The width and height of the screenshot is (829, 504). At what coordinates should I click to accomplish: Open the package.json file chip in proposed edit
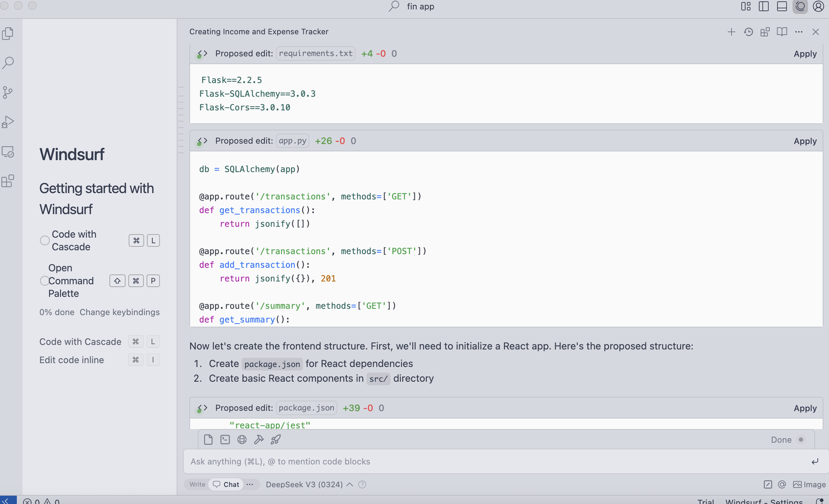(x=307, y=408)
